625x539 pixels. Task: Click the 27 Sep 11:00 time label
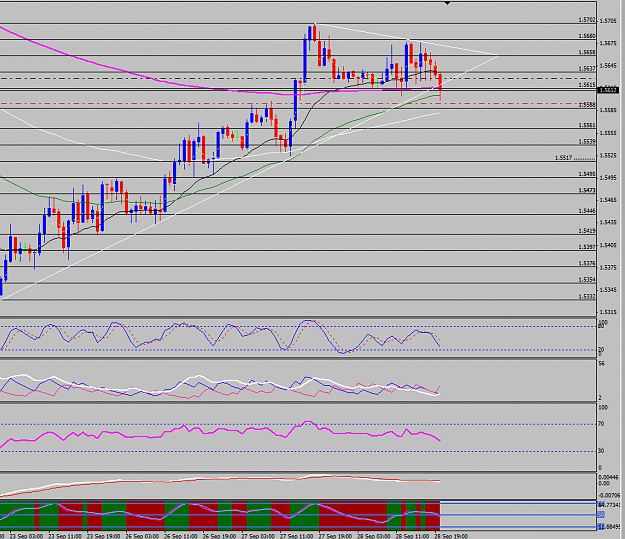[297, 536]
